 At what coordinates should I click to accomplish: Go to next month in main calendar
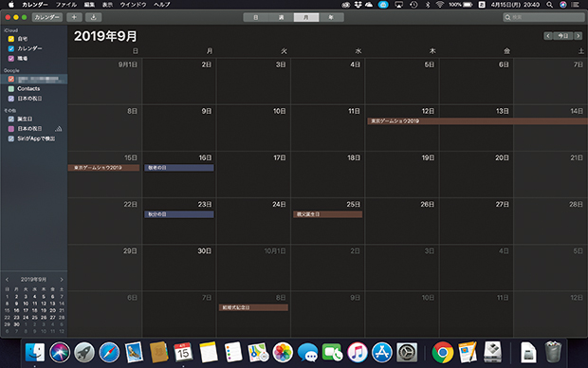click(579, 36)
